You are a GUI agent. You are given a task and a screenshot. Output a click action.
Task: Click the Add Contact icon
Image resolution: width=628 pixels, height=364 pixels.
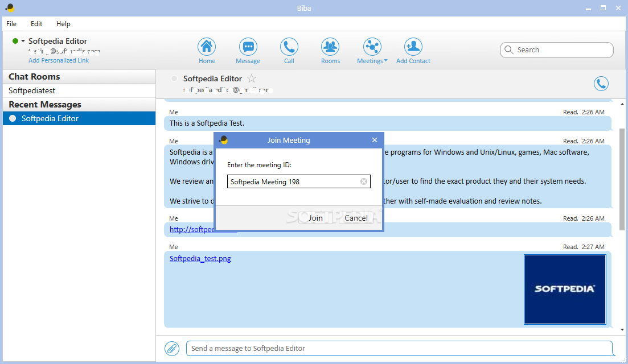(413, 47)
